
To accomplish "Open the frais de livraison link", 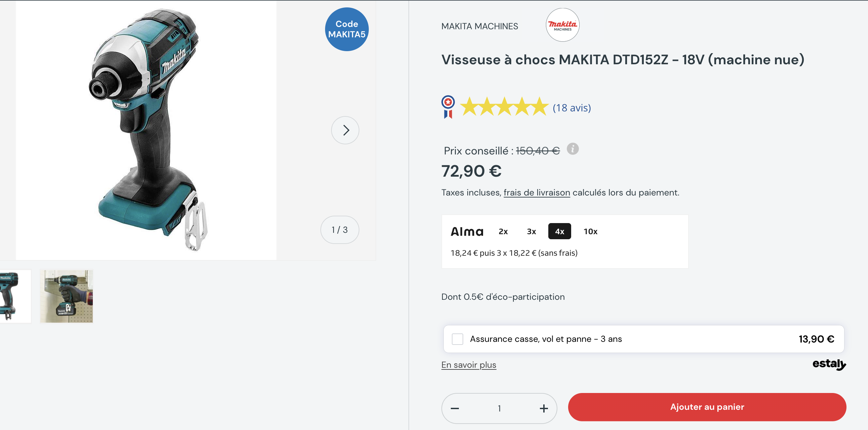I will pos(537,192).
